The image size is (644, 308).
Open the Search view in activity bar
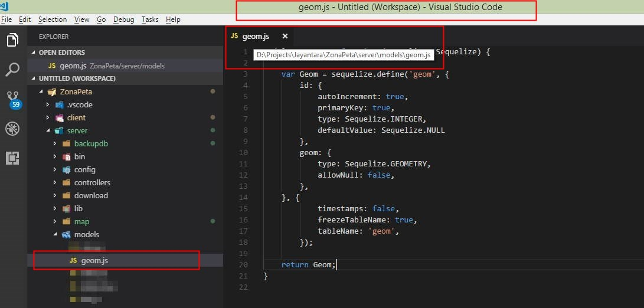13,70
